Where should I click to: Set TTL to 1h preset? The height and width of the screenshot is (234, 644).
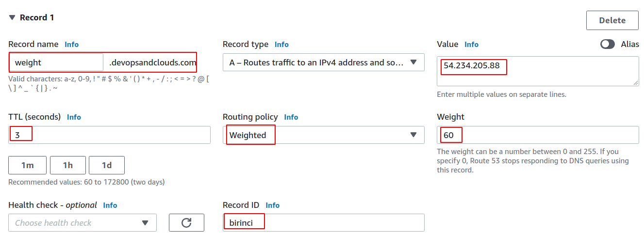tap(68, 165)
